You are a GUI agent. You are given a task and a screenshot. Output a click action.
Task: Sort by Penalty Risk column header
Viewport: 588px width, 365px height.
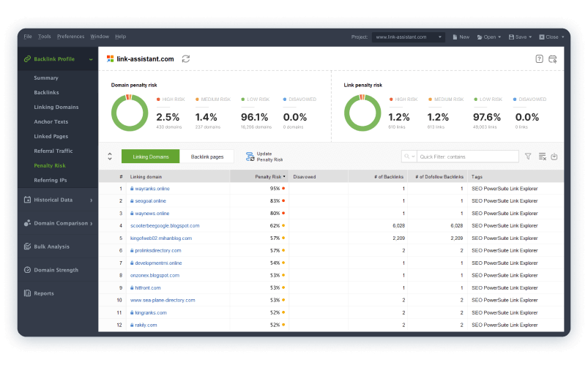point(259,176)
